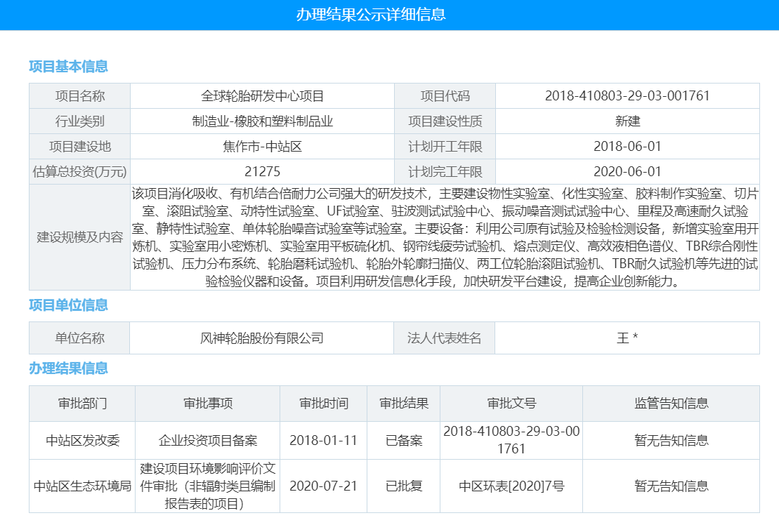This screenshot has width=779, height=532.
Task: Click the 建设规模及内容 label cell
Action: (79, 237)
